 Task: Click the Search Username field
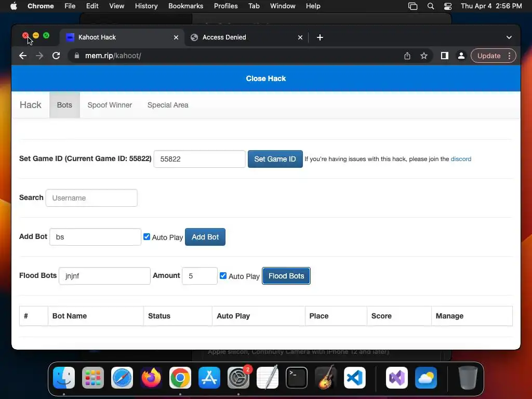click(91, 198)
